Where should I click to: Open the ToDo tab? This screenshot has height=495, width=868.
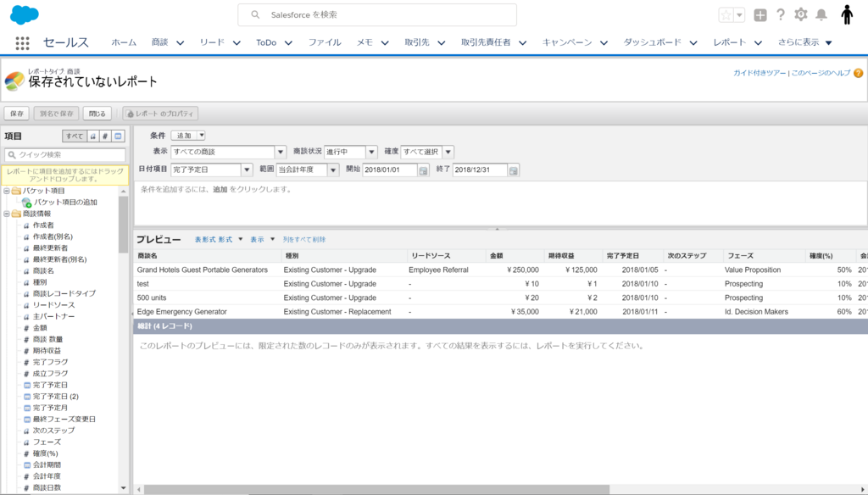pos(266,42)
